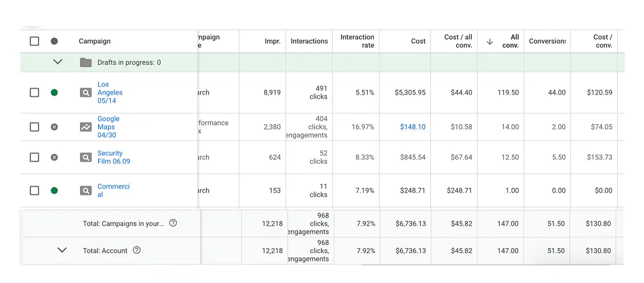
Task: Click paused status icon for Google Maps
Action: (54, 127)
